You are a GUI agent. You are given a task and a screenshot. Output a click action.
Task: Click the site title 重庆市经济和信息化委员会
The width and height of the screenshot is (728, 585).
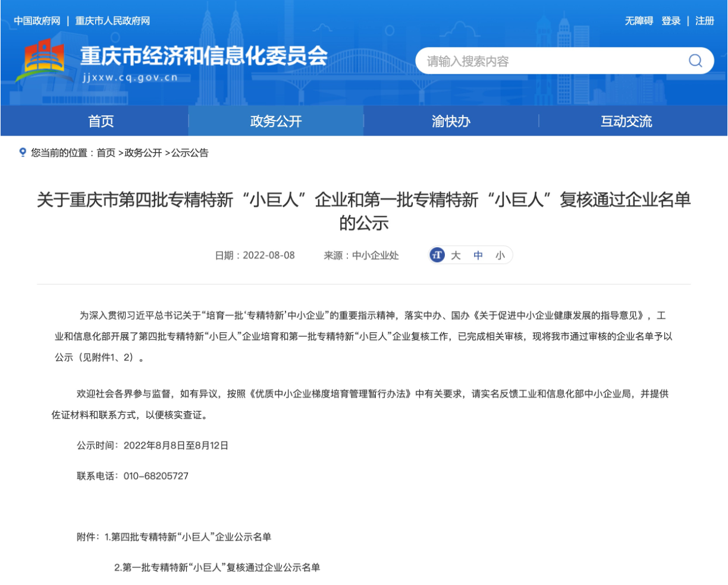pos(204,56)
